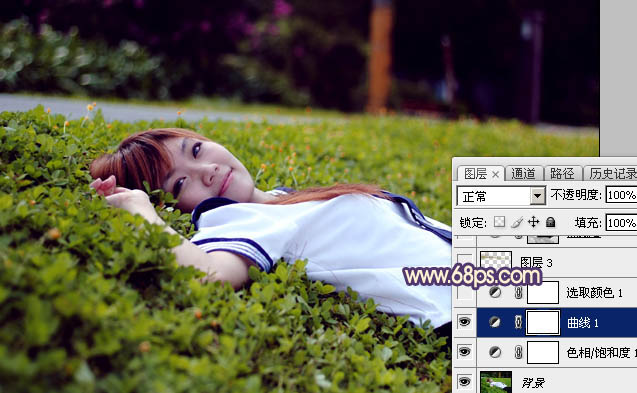Click the 曲线 1 adjustment icon
The image size is (637, 393).
point(495,322)
